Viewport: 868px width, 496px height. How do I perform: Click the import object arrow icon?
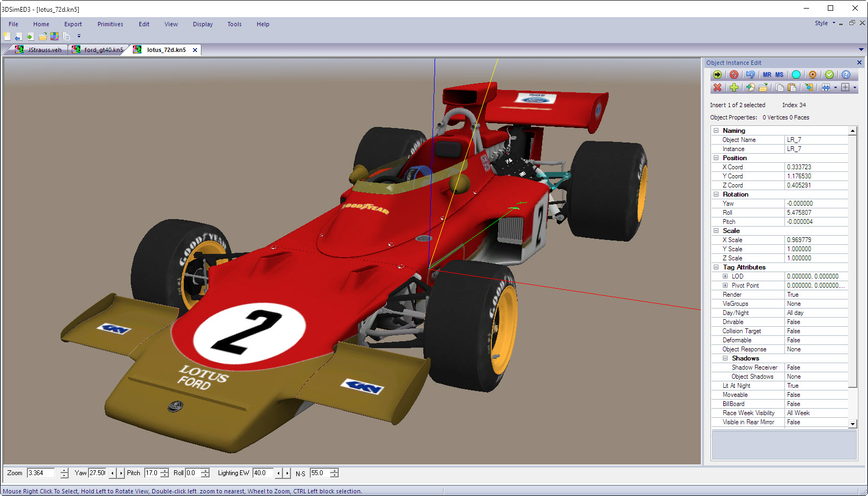pos(751,87)
